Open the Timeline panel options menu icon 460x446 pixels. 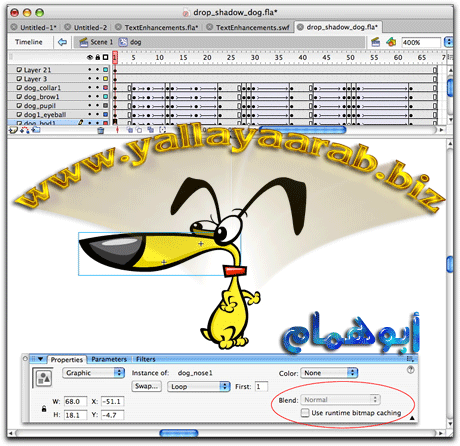450,57
